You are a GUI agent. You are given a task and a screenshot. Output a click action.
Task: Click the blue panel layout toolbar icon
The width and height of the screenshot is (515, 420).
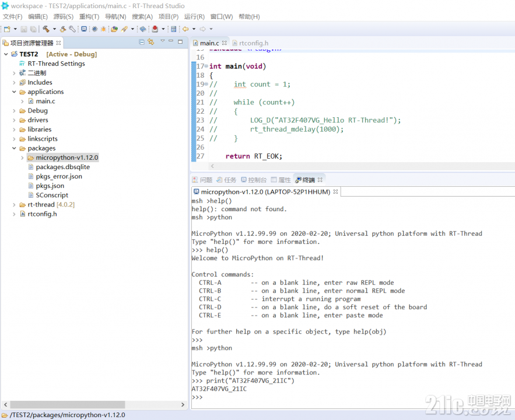click(x=174, y=29)
